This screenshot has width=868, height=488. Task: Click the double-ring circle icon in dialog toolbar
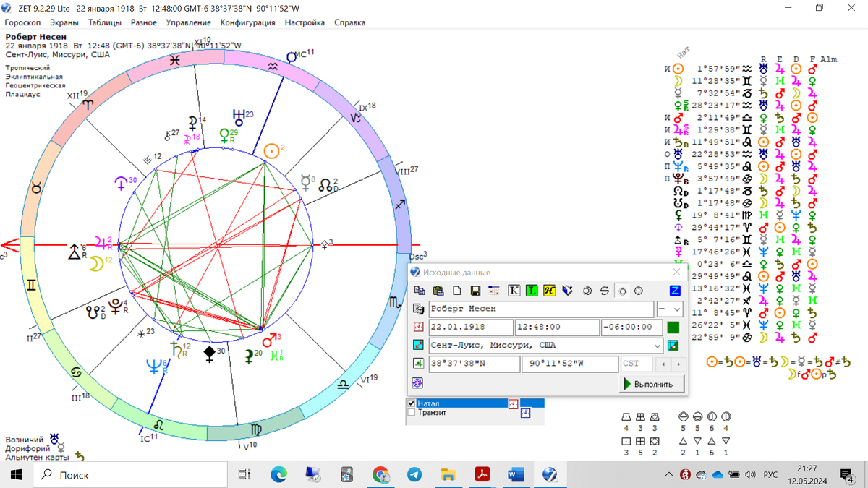tap(587, 291)
